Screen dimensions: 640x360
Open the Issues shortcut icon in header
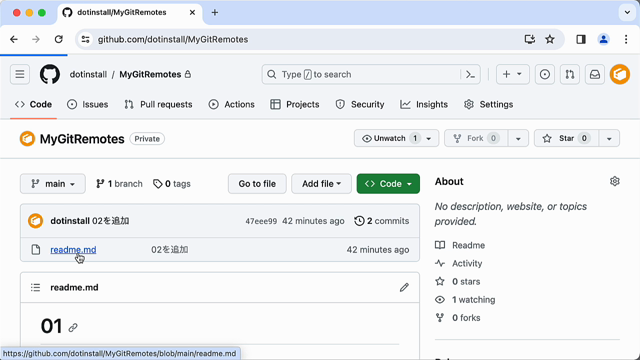point(544,74)
